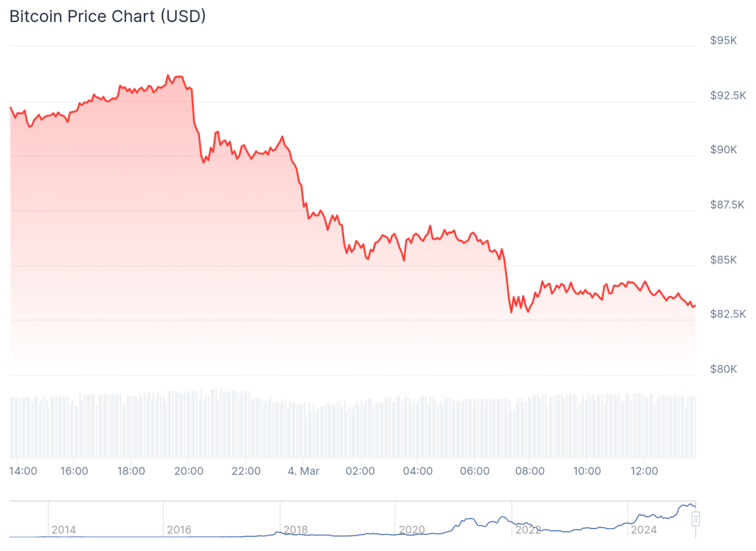Click the 08:00 time axis label

(x=530, y=471)
